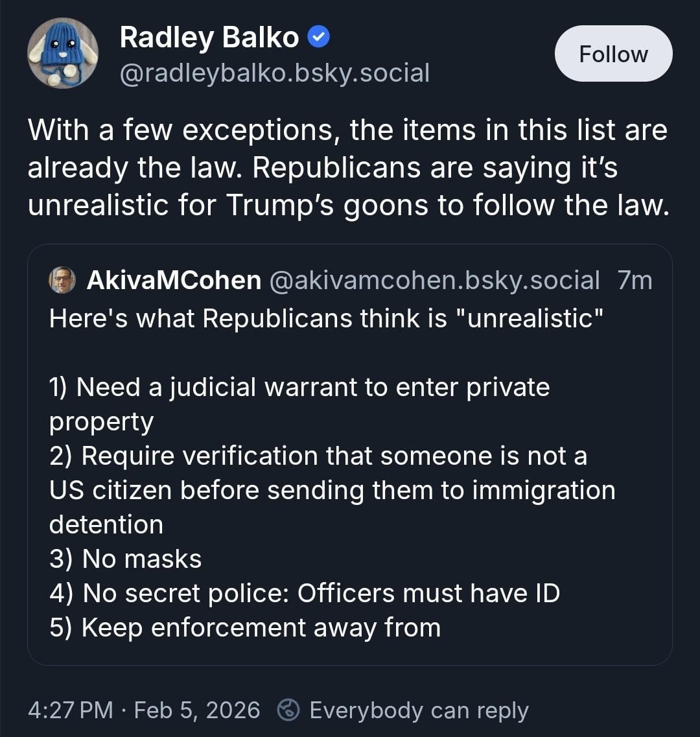The image size is (700, 737).
Task: Click the blue verified badge
Action: (x=319, y=38)
